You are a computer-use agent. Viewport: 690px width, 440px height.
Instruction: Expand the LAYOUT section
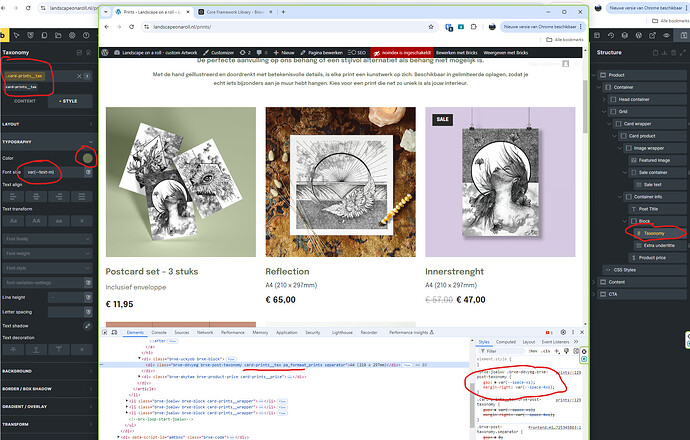48,124
